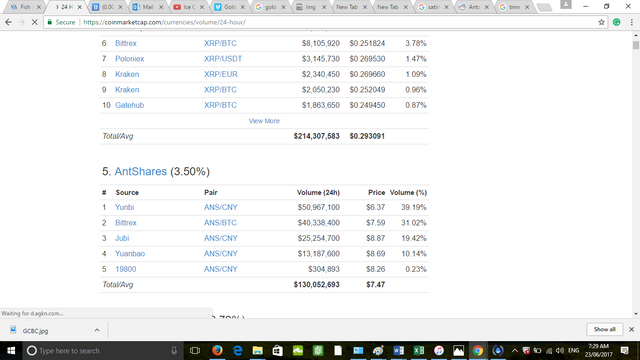The width and height of the screenshot is (640, 360).
Task: Switch to the Img tab
Action: tap(311, 7)
